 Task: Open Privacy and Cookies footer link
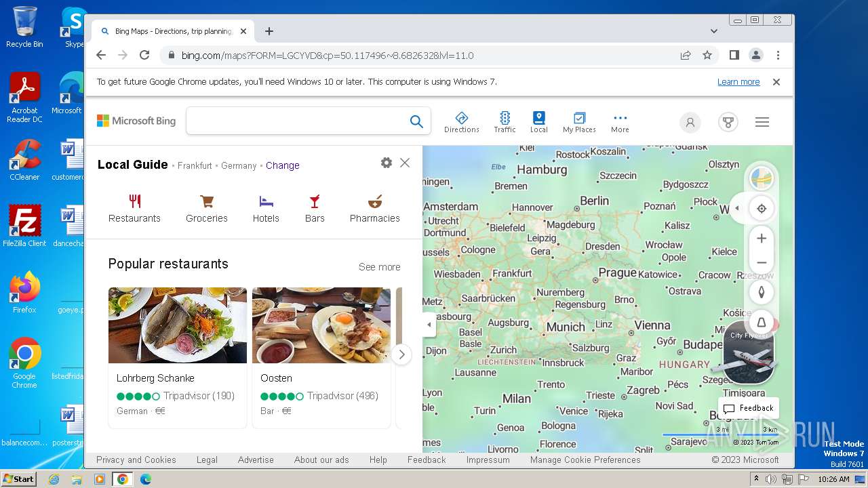click(x=136, y=460)
